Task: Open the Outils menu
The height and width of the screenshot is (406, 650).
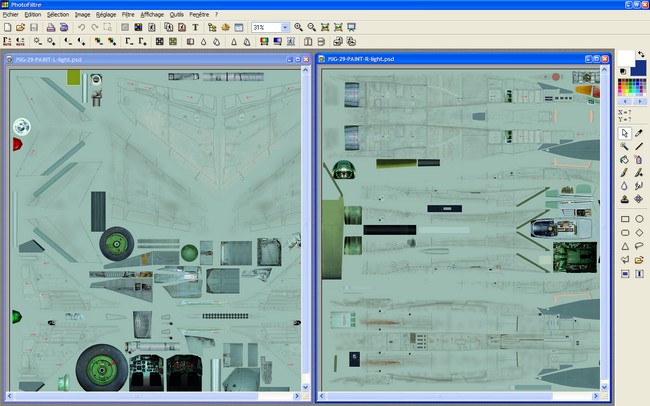Action: [x=177, y=15]
